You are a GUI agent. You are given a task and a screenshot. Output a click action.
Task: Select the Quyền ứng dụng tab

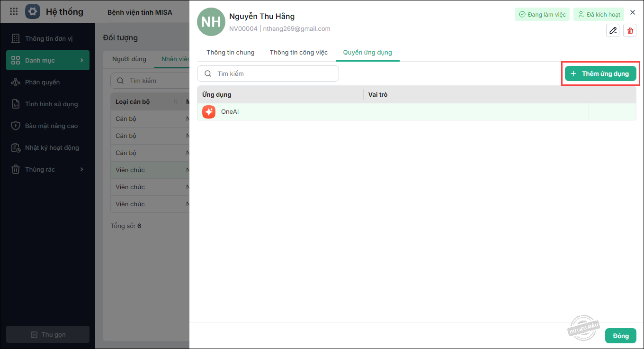pos(367,52)
